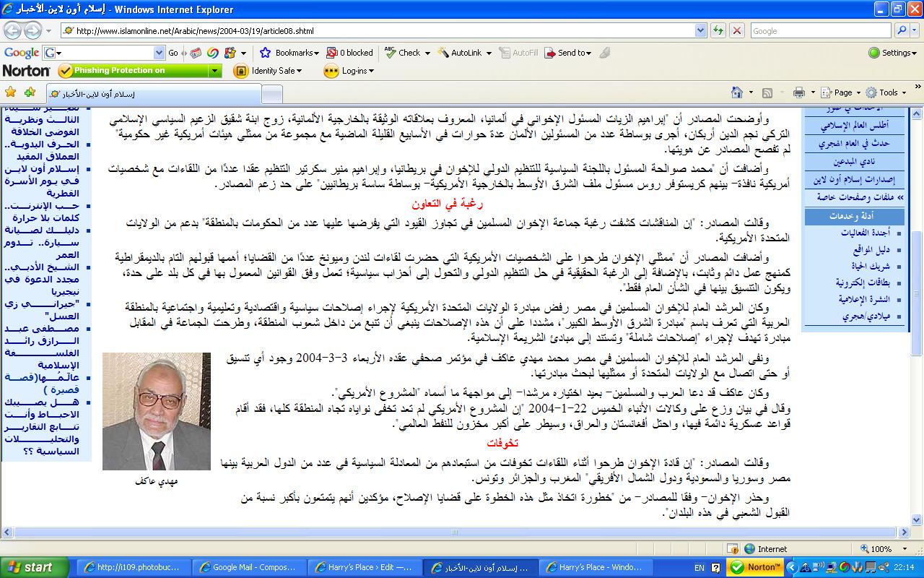Click the Google toolbar Go button

[x=173, y=53]
